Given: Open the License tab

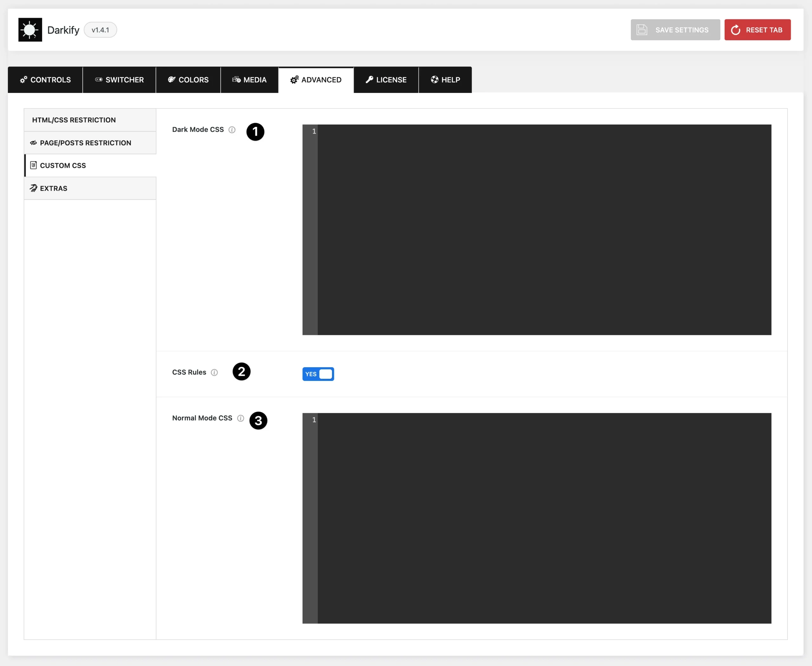Looking at the screenshot, I should pos(386,80).
